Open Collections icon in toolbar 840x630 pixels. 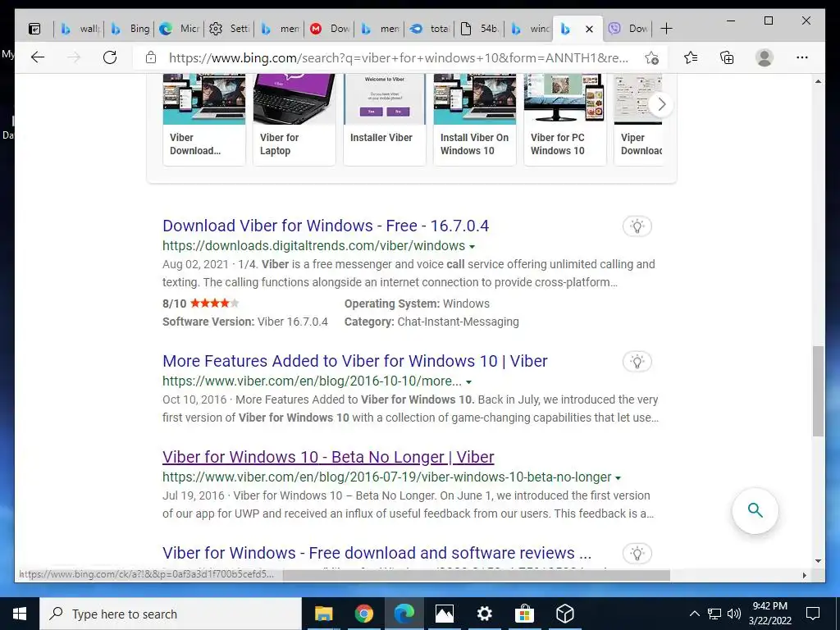727,57
